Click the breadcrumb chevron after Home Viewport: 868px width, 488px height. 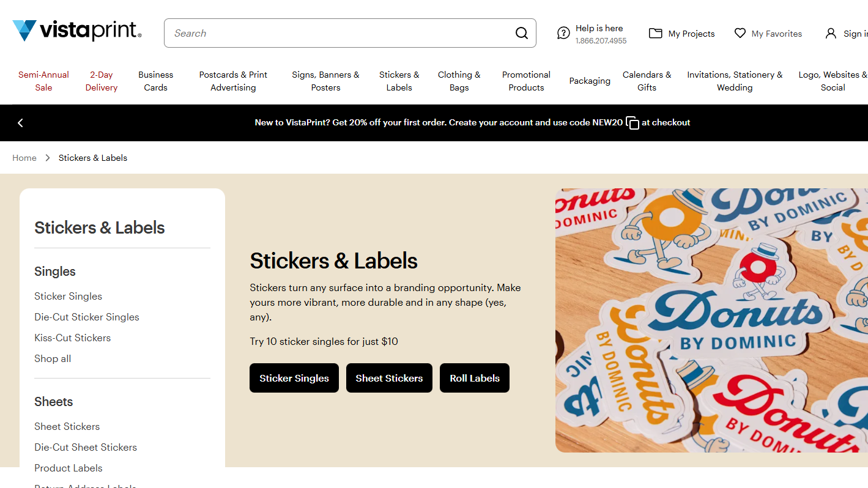(48, 158)
